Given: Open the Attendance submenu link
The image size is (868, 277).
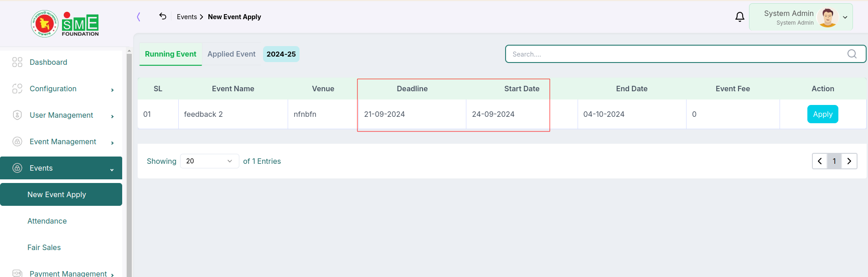Looking at the screenshot, I should tap(47, 221).
